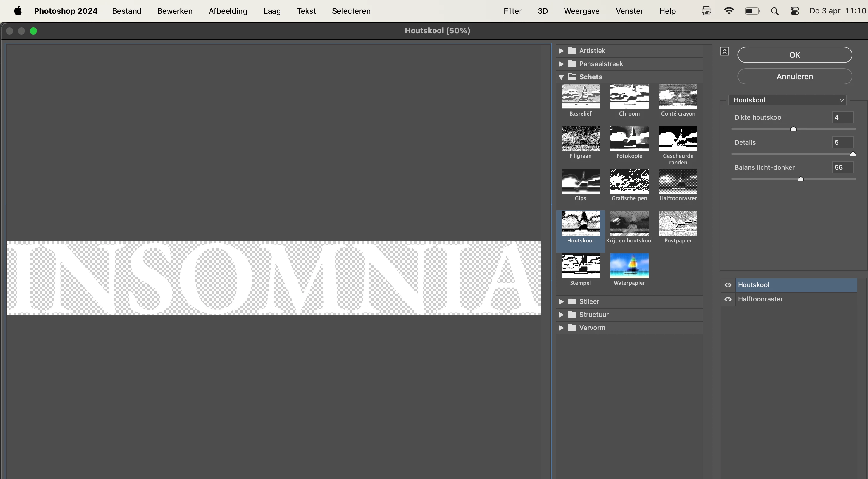
Task: Choose the Stempel filter thumbnail
Action: click(x=580, y=266)
